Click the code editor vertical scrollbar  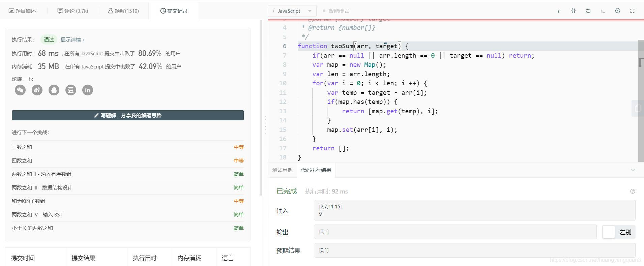(641, 101)
